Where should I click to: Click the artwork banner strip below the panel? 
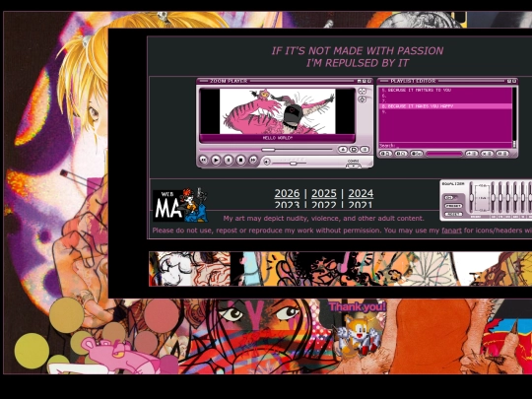(340, 269)
